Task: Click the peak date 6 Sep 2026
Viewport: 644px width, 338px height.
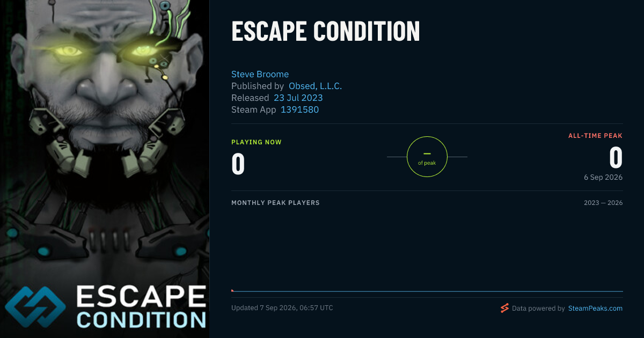Action: tap(603, 177)
